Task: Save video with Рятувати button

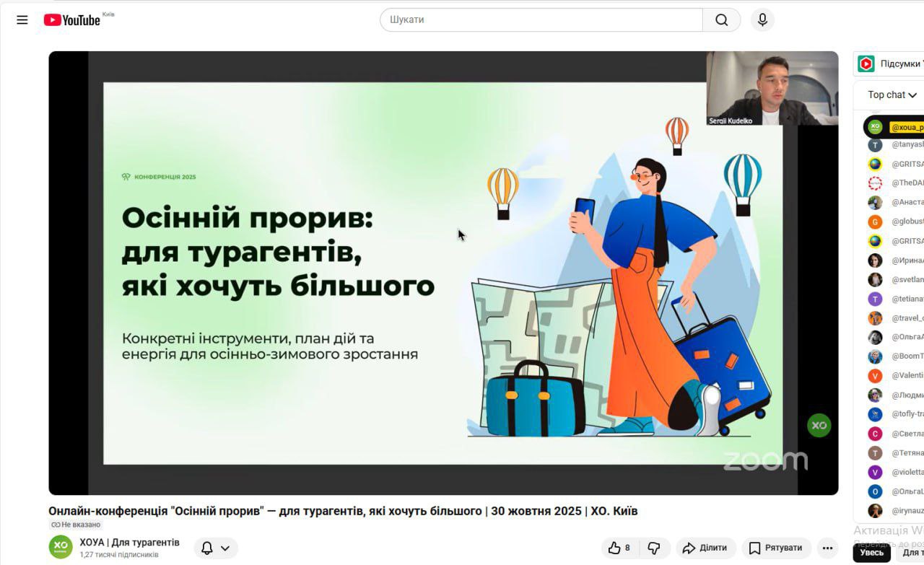Action: [x=776, y=548]
